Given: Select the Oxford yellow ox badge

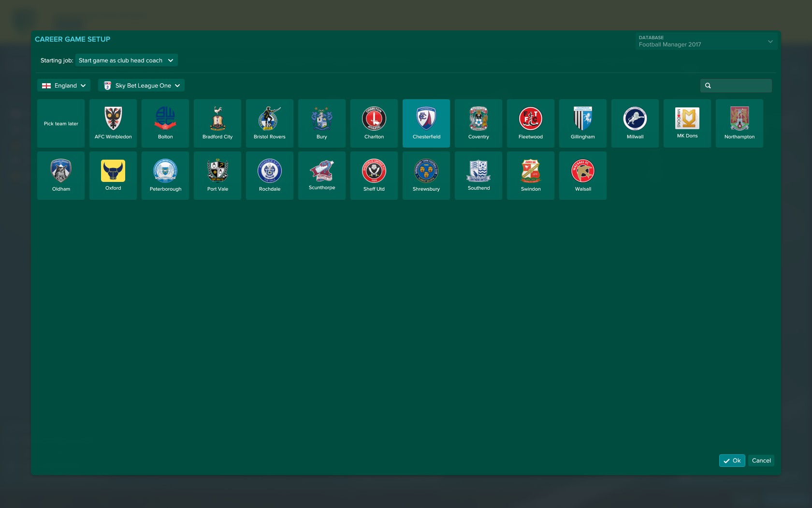Looking at the screenshot, I should click(x=113, y=171).
